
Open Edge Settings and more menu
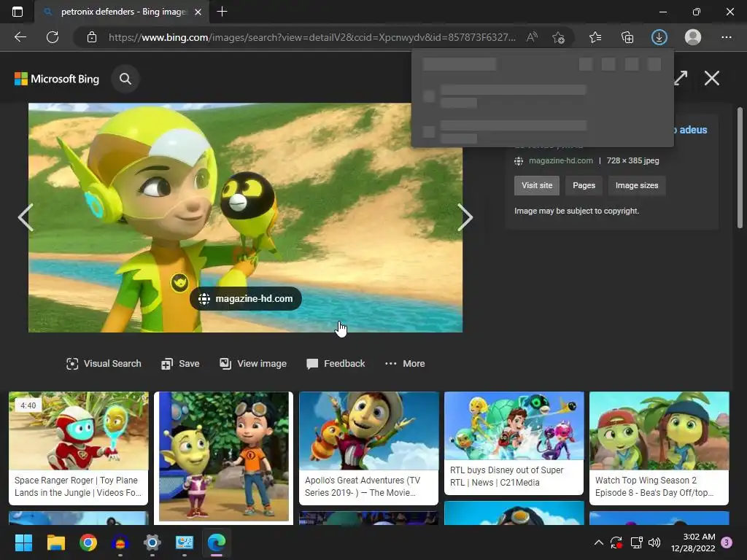[727, 37]
